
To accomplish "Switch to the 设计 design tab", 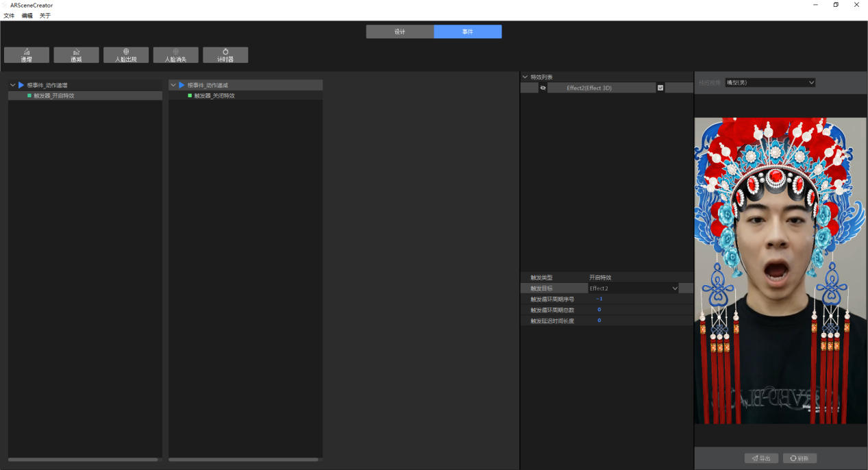I will click(x=400, y=32).
